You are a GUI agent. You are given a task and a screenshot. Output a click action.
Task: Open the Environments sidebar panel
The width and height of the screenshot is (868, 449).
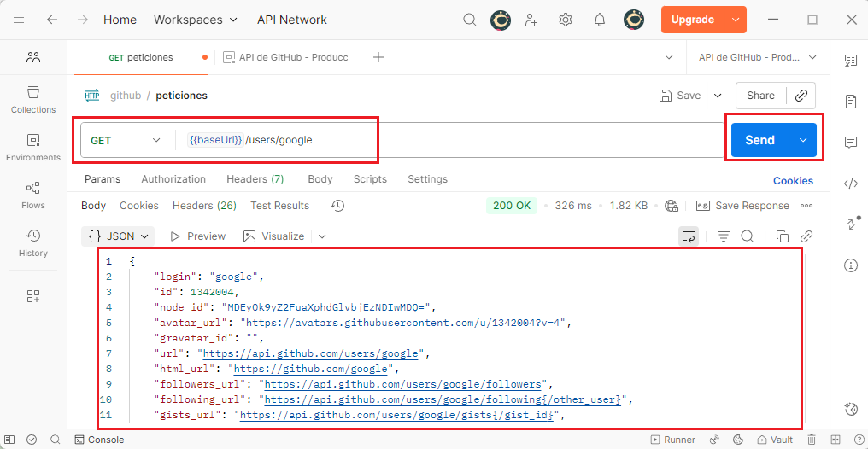[33, 147]
